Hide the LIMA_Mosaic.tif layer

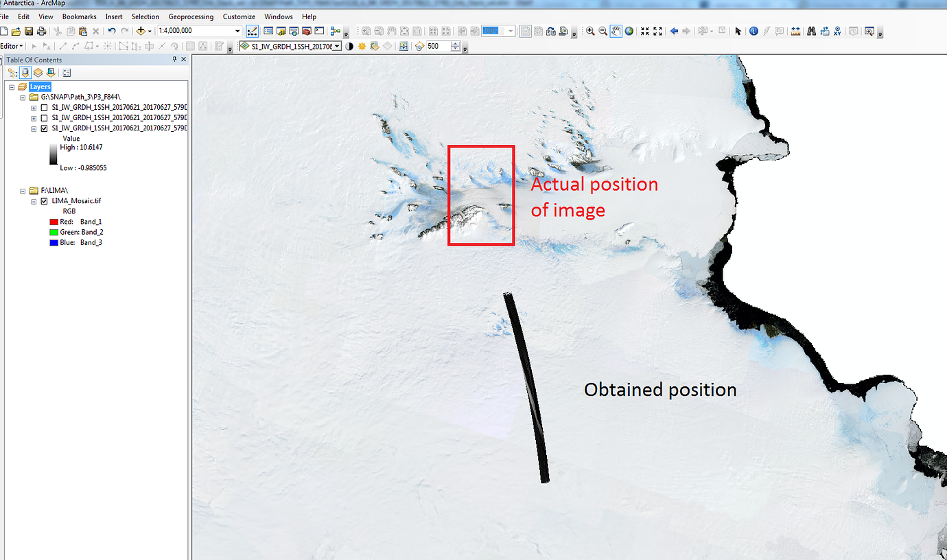coord(44,202)
